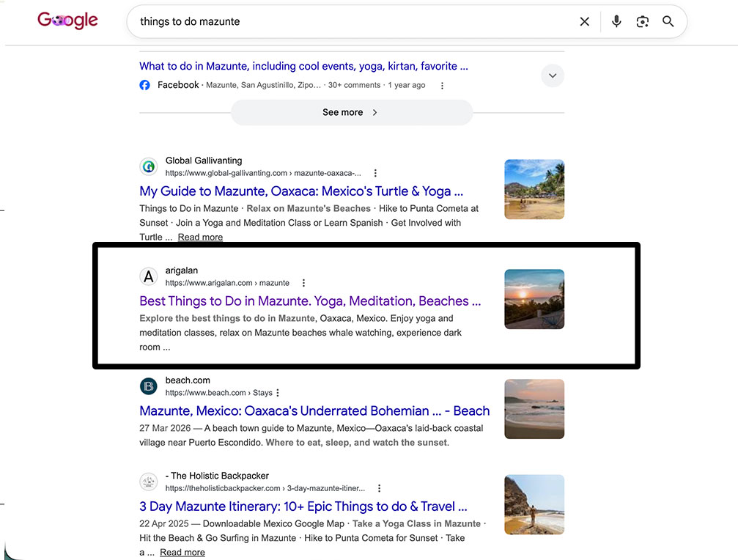Click the Global Gallivanting site name
The height and width of the screenshot is (560, 738).
click(x=203, y=161)
